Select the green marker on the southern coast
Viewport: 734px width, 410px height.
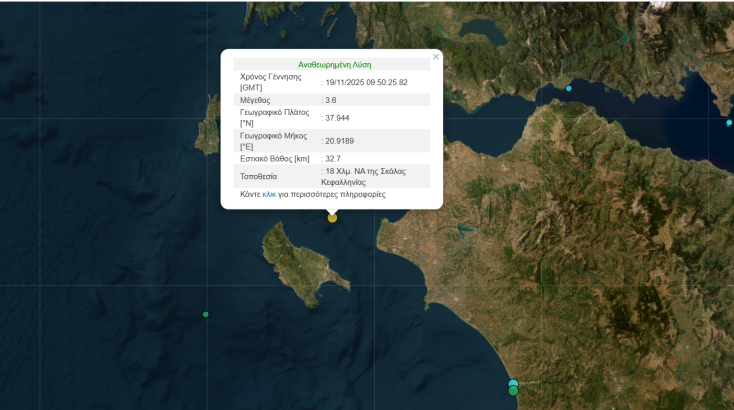(514, 391)
